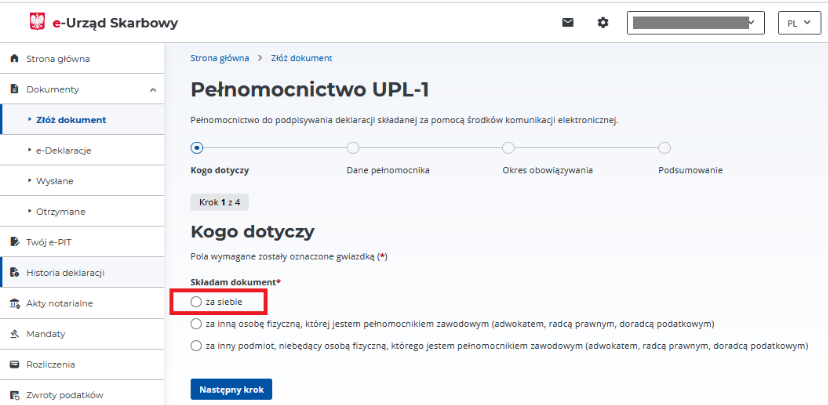Open settings via the gear icon
The width and height of the screenshot is (828, 405).
pyautogui.click(x=602, y=22)
